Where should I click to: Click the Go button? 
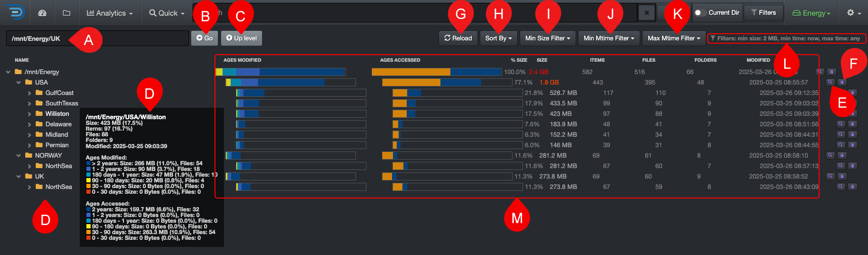tap(205, 38)
